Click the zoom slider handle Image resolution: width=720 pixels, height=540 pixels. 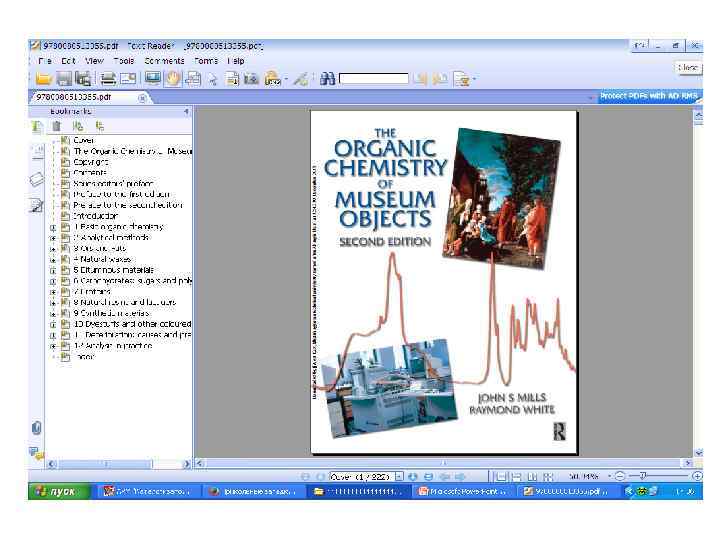643,476
